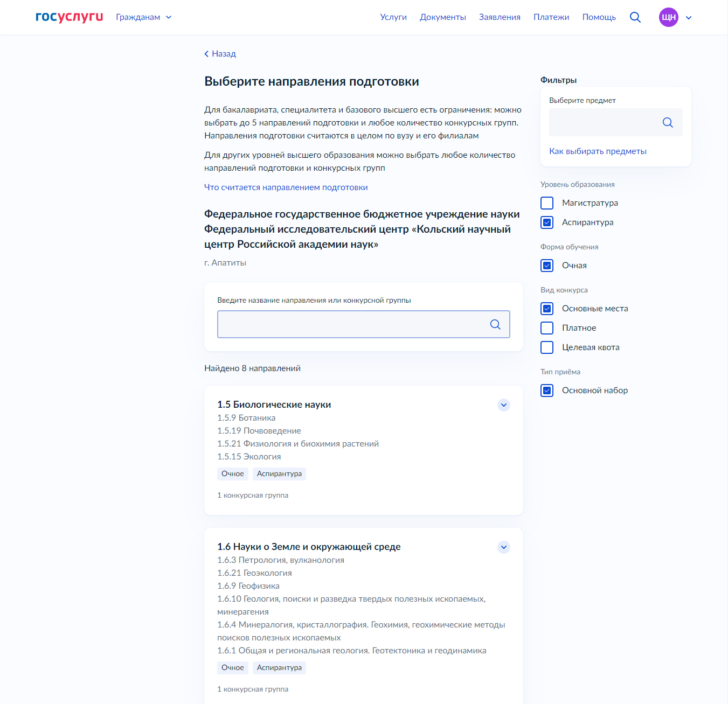Image resolution: width=728 pixels, height=704 pixels.
Task: Uncheck the Основные места checkbox
Action: pos(547,309)
